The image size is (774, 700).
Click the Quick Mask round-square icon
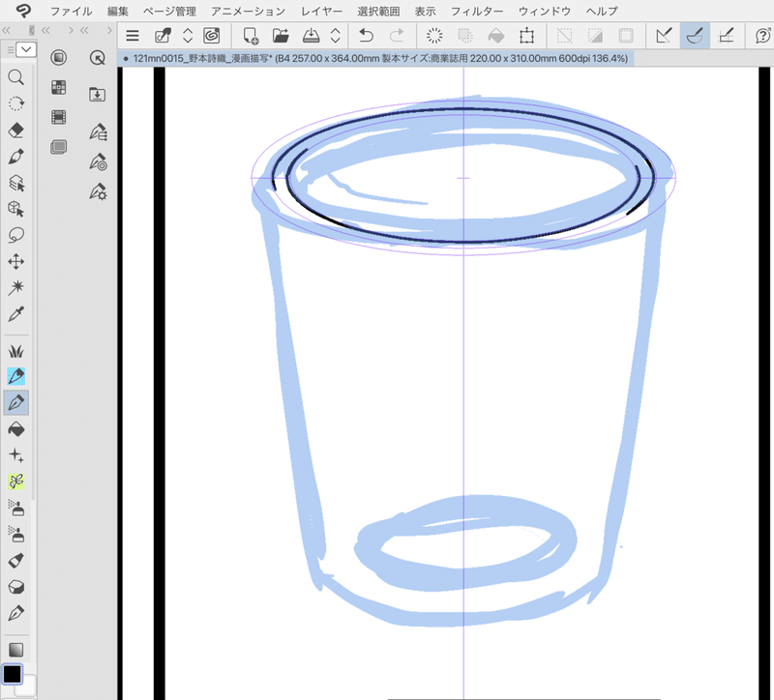59,58
